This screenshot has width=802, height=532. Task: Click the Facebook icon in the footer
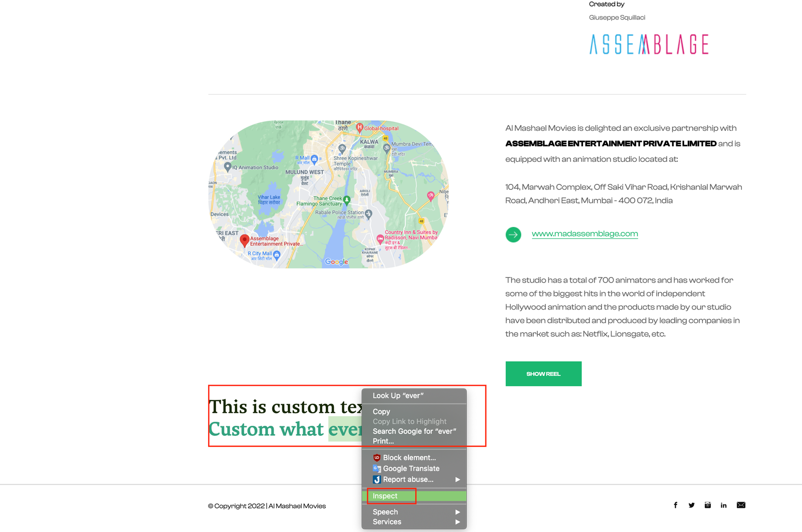pos(675,505)
